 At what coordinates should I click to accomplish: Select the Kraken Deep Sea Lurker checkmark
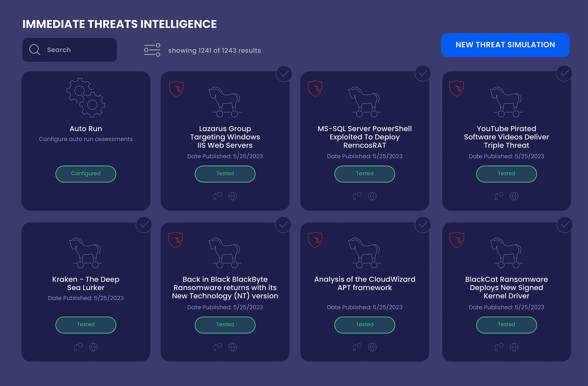144,225
